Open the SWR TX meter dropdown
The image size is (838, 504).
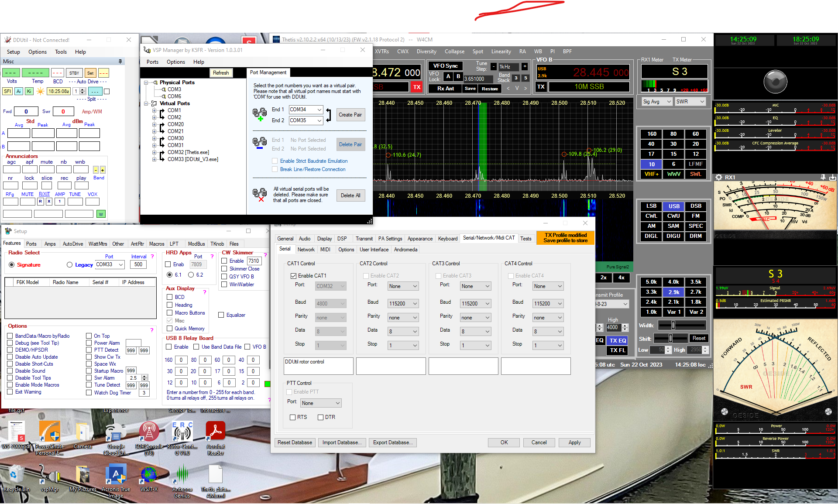coord(690,102)
